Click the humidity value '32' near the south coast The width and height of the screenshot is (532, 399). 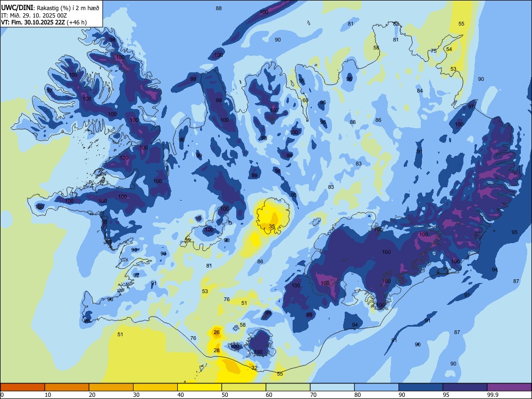point(254,368)
